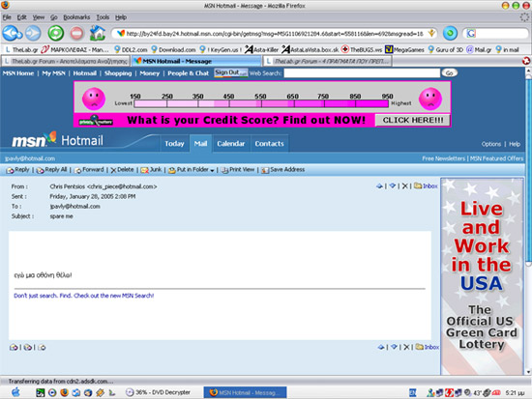The image size is (532, 399).
Task: Open the Tools menu
Action: pos(103,17)
